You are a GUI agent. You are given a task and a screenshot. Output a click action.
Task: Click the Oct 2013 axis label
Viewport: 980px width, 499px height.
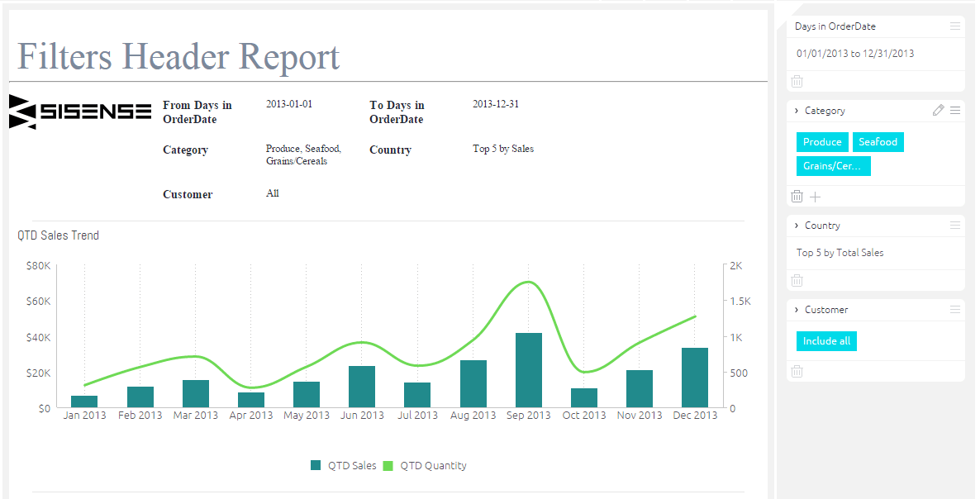click(x=583, y=416)
